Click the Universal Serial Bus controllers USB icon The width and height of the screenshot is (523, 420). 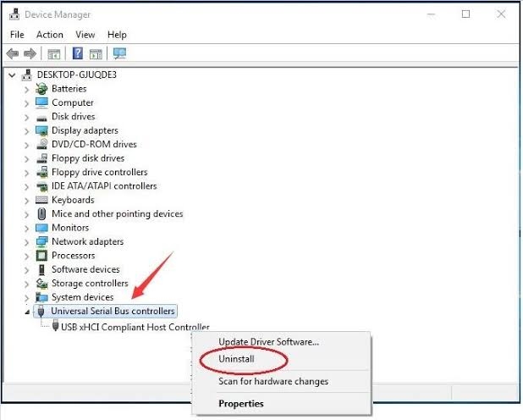(41, 311)
